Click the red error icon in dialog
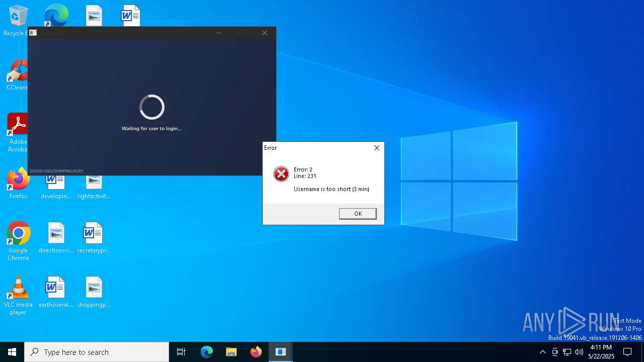Viewport: 644px width, 362px height. point(281,174)
